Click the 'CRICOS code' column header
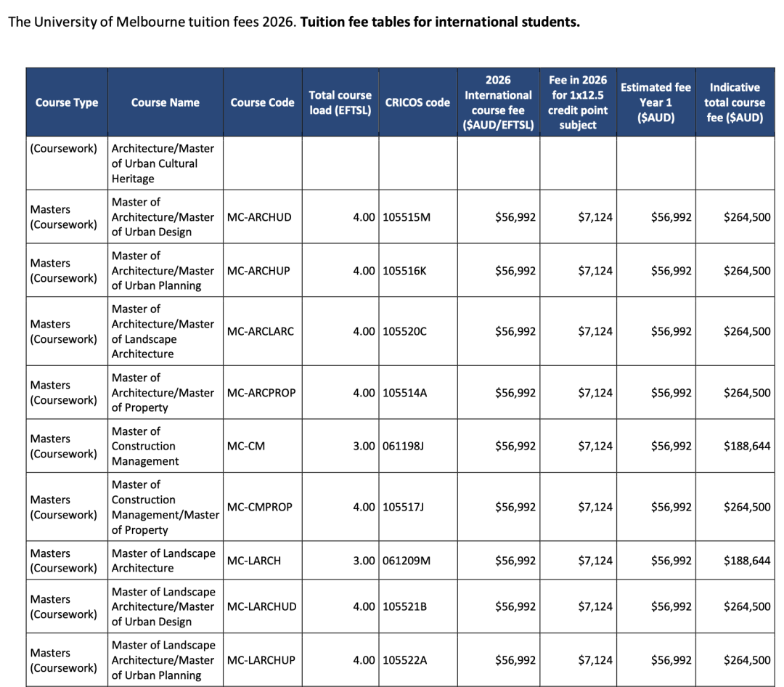 point(417,102)
